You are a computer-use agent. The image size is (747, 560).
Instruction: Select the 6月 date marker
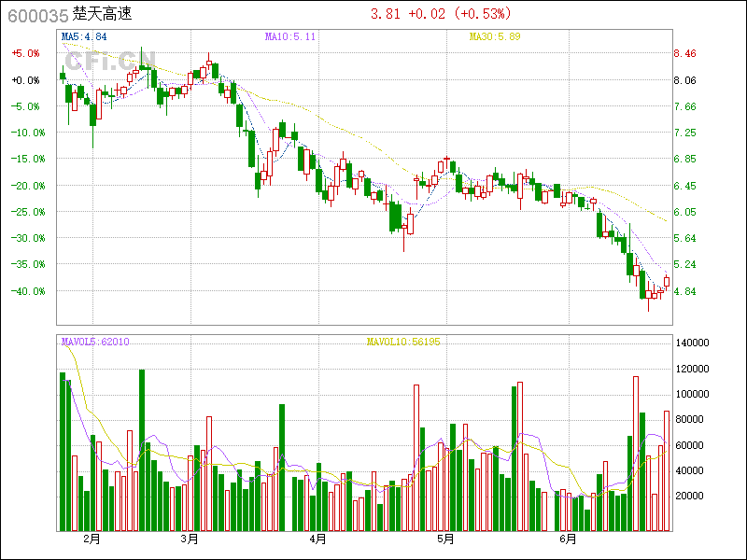(x=568, y=539)
